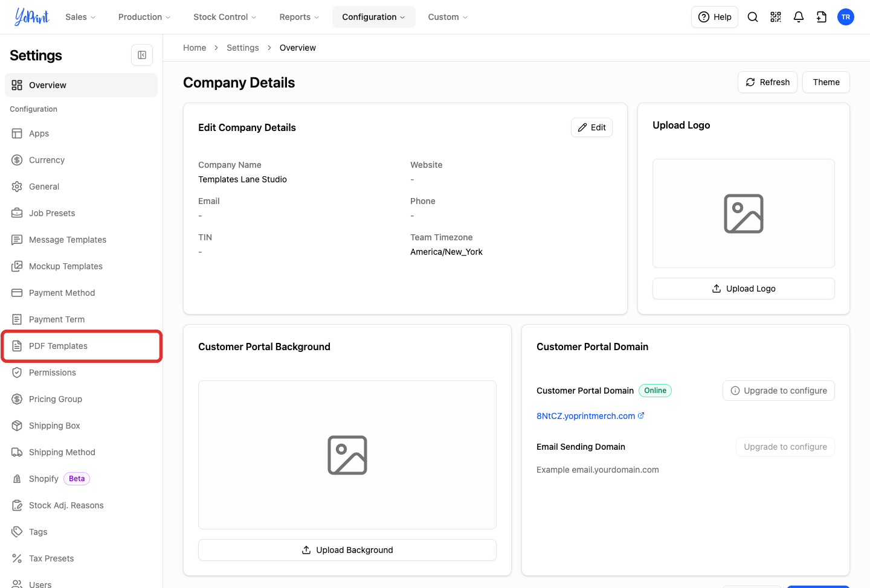The image size is (870, 588).
Task: Click the Help button
Action: 715,17
